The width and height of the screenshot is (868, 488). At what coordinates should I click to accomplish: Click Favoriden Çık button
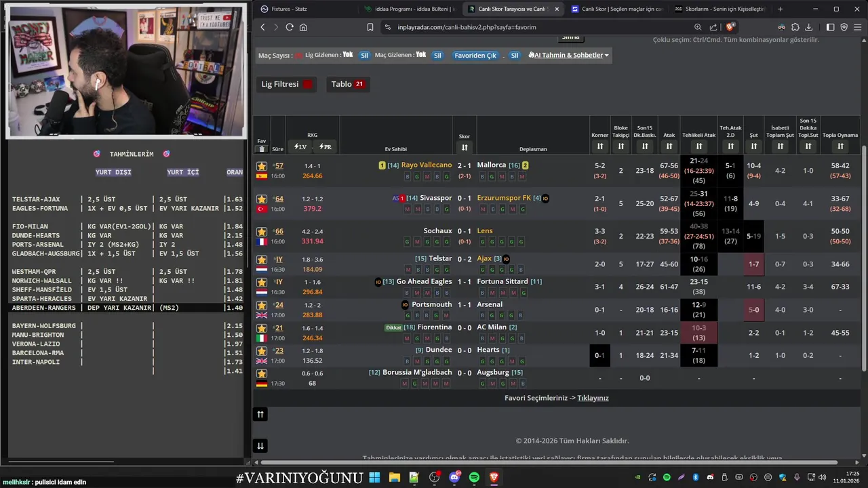tap(475, 56)
